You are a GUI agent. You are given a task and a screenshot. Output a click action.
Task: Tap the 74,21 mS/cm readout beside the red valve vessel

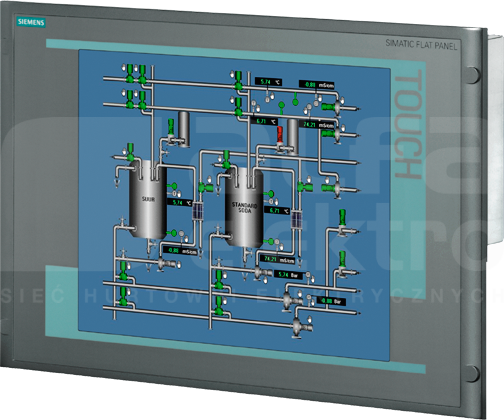[317, 125]
